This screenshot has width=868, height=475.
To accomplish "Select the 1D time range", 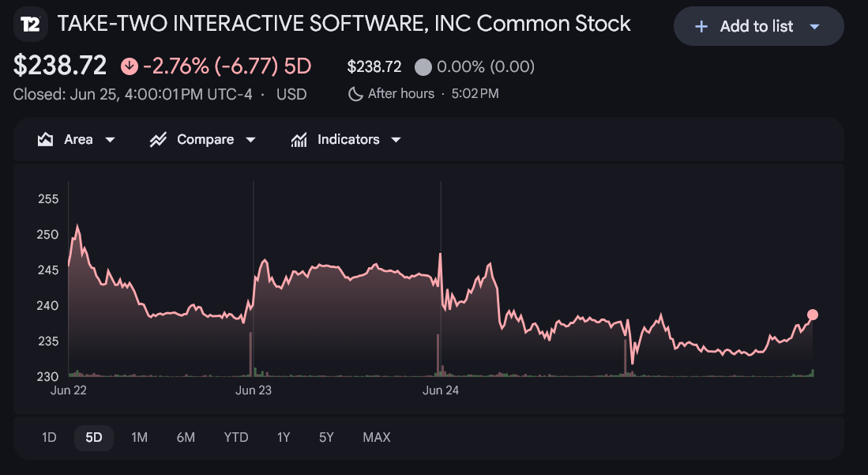I will coord(49,437).
